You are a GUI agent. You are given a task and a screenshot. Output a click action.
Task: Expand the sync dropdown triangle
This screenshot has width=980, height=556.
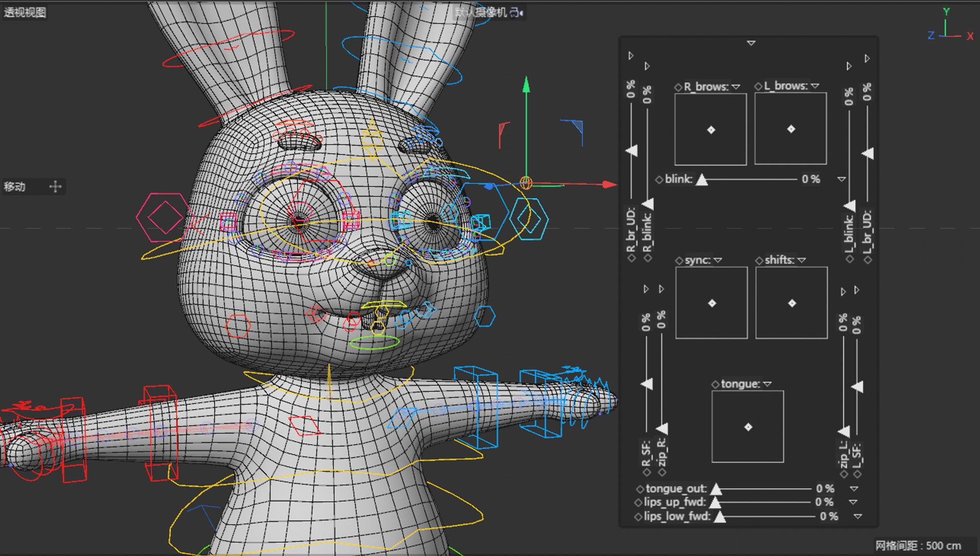(x=718, y=260)
